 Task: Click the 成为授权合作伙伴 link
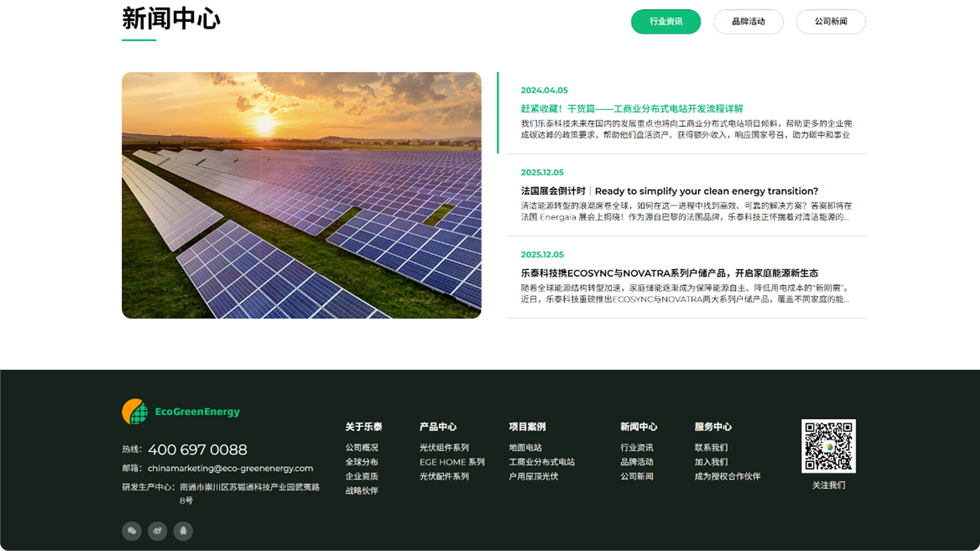click(727, 476)
